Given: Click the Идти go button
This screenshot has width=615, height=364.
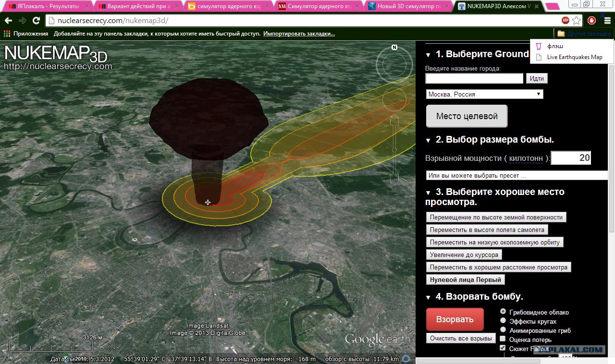Looking at the screenshot, I should tap(537, 78).
